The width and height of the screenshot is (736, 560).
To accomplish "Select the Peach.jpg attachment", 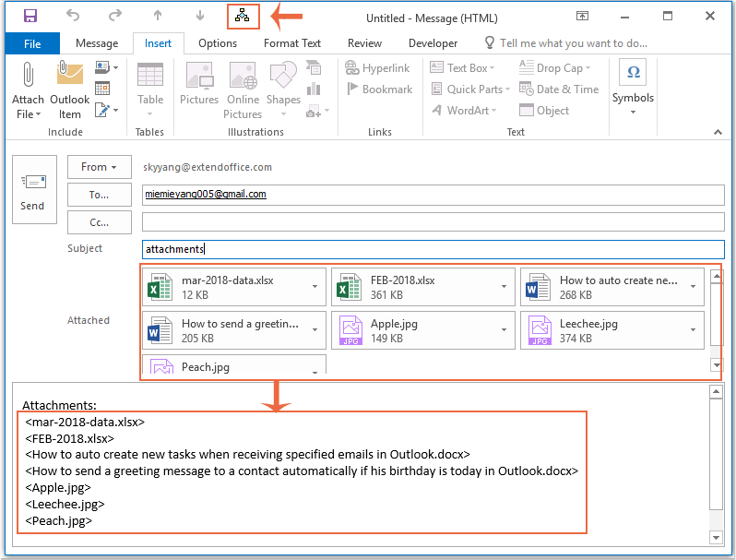I will tap(234, 365).
